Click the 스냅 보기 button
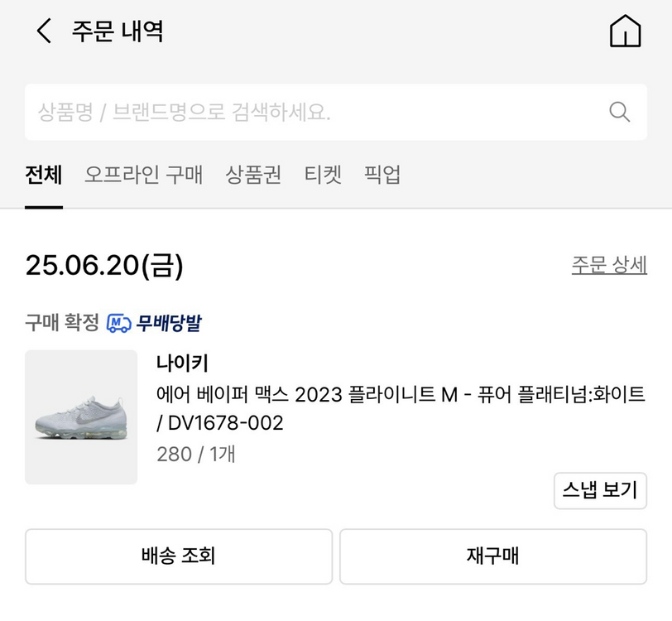This screenshot has height=621, width=672. [x=600, y=491]
